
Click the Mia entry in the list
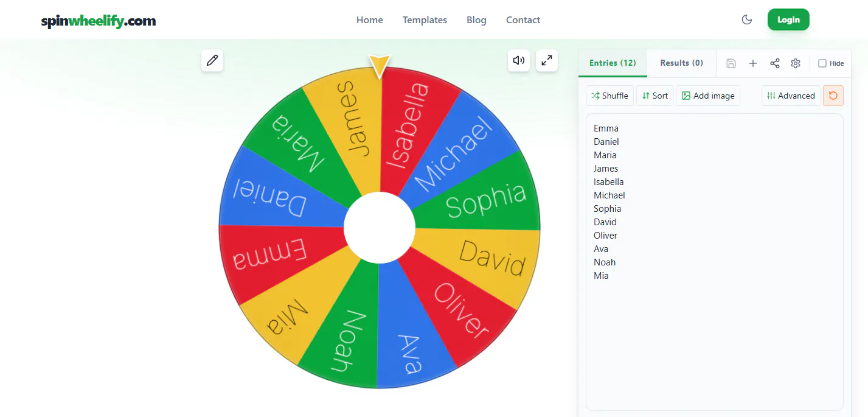click(601, 276)
